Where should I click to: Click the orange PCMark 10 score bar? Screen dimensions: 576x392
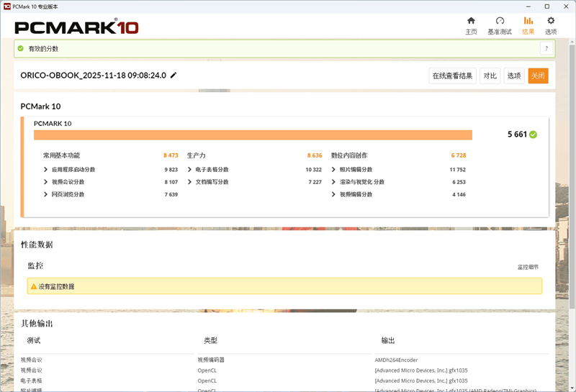(x=253, y=135)
